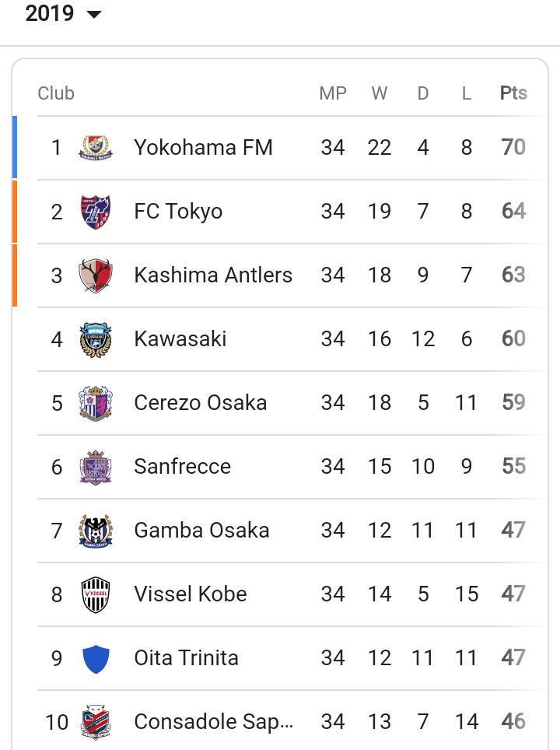Viewport: 560px width, 750px height.
Task: Click the Kawasaki club crest
Action: (96, 339)
